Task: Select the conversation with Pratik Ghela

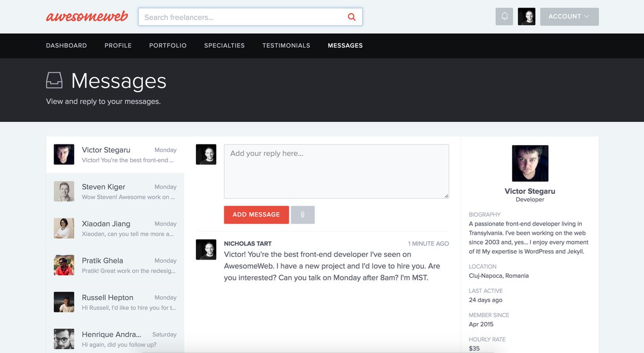Action: coord(114,265)
